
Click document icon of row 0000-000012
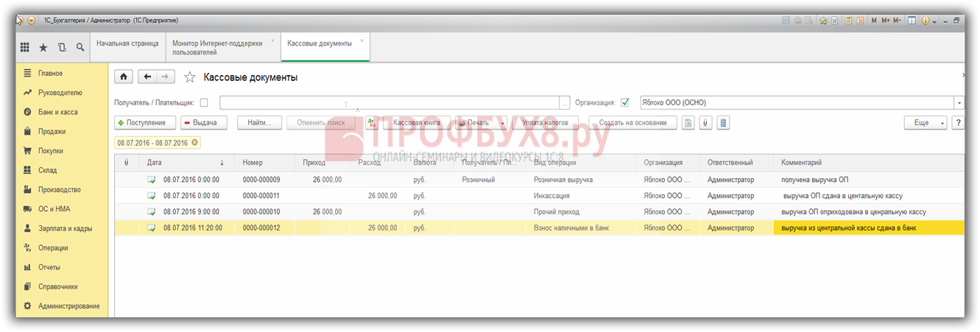pos(151,228)
